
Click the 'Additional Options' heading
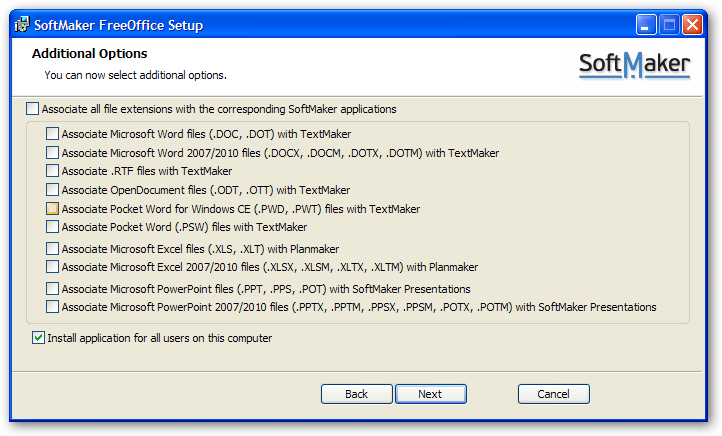click(89, 54)
